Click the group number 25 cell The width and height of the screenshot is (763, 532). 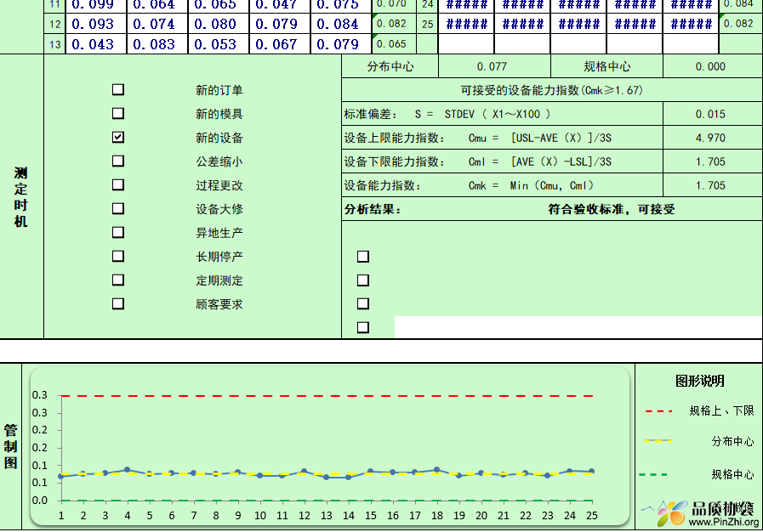click(427, 24)
